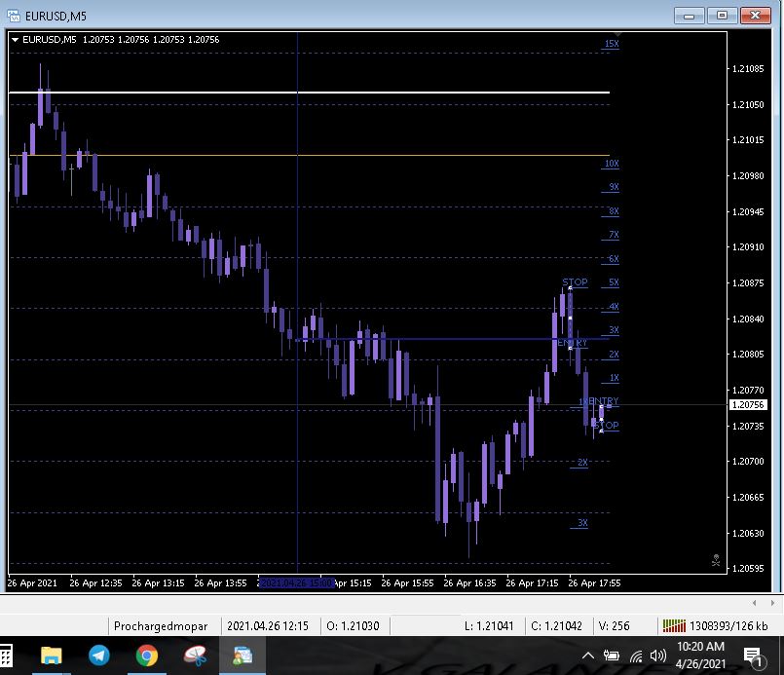Click the 1.20595 price axis value

tap(748, 569)
